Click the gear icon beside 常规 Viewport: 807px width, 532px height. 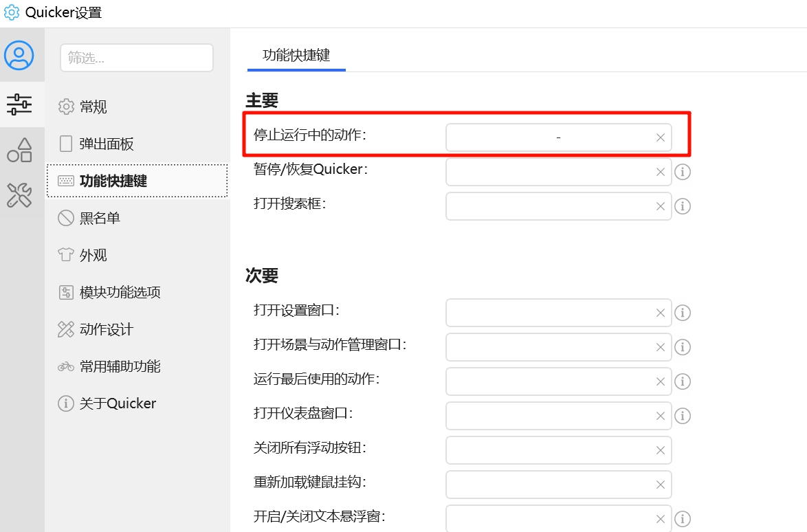66,107
